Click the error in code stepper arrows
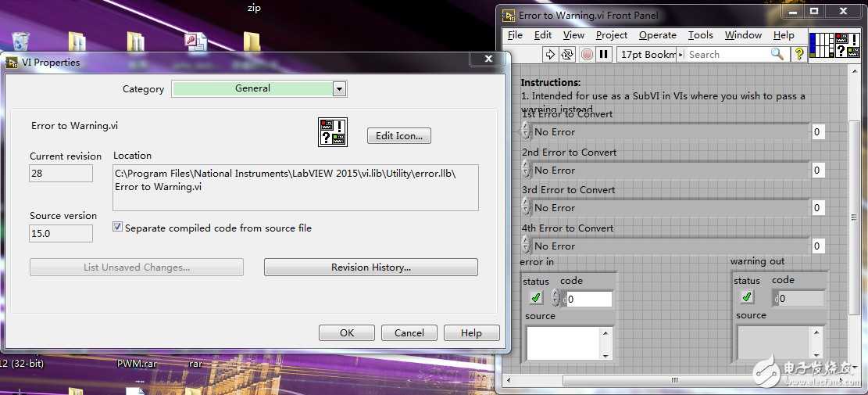Screen dimensions: 868x395 click(x=555, y=298)
